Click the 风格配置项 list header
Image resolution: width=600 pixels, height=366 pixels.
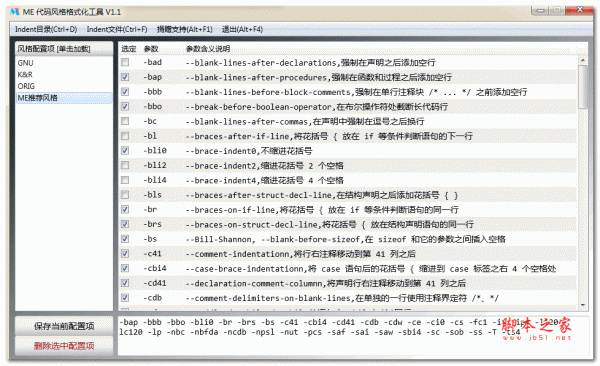click(x=64, y=49)
